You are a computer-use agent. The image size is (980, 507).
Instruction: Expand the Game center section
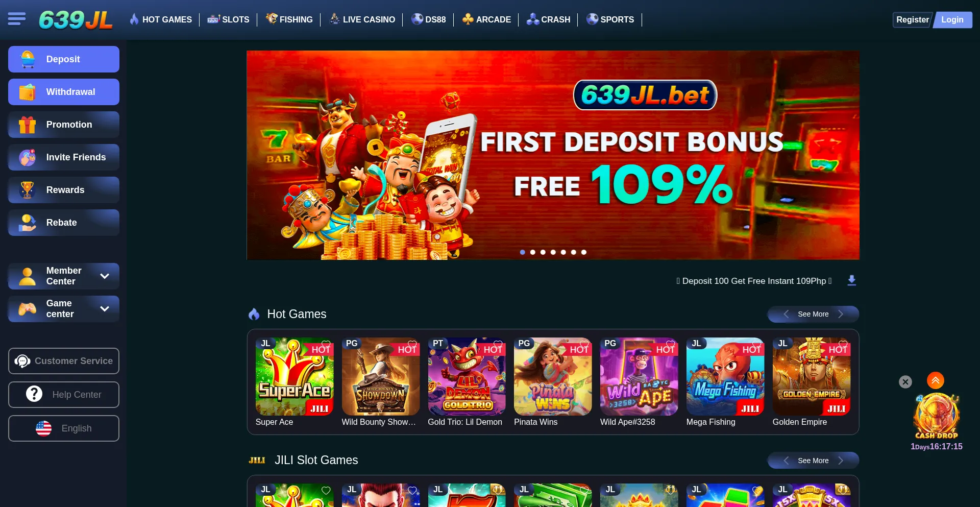pyautogui.click(x=64, y=309)
